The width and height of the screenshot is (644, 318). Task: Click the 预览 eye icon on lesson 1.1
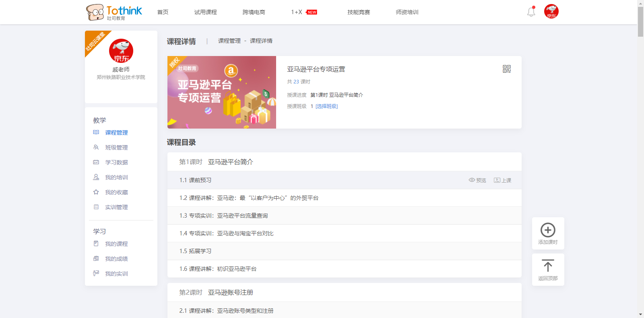pyautogui.click(x=472, y=180)
